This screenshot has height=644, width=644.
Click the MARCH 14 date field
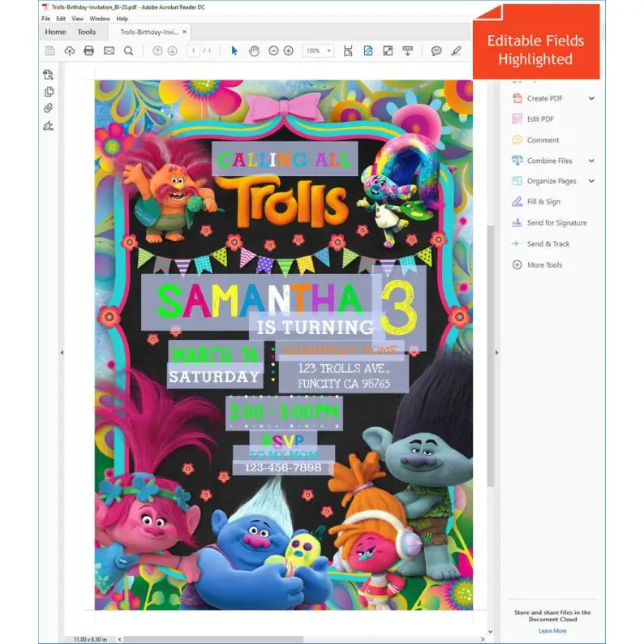coord(216,353)
